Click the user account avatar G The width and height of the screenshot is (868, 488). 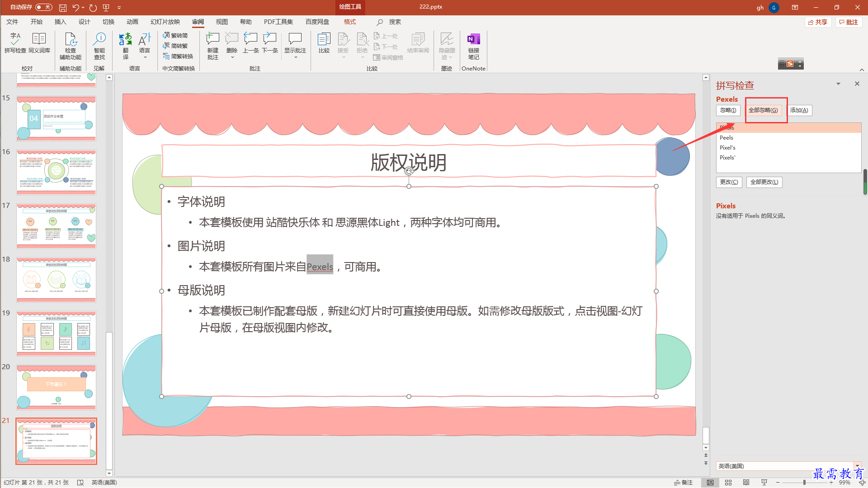click(774, 8)
